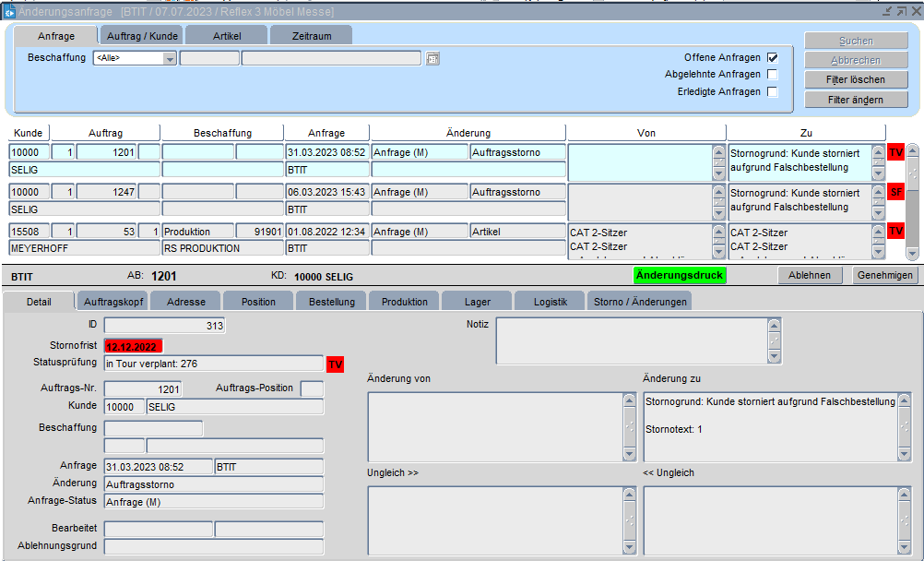Click the scroll up arrow of the Notiz field
Image resolution: width=924 pixels, height=561 pixels.
click(775, 326)
